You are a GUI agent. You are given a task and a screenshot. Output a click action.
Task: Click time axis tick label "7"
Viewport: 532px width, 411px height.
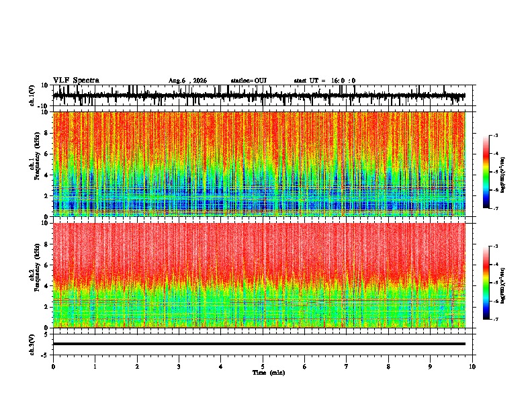click(x=347, y=367)
